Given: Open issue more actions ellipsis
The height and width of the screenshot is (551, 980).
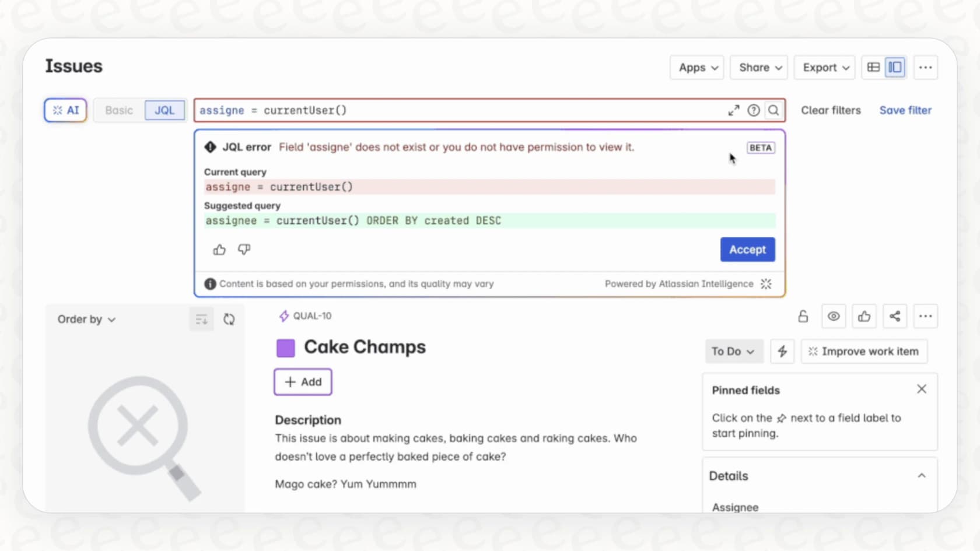Looking at the screenshot, I should pos(926,317).
